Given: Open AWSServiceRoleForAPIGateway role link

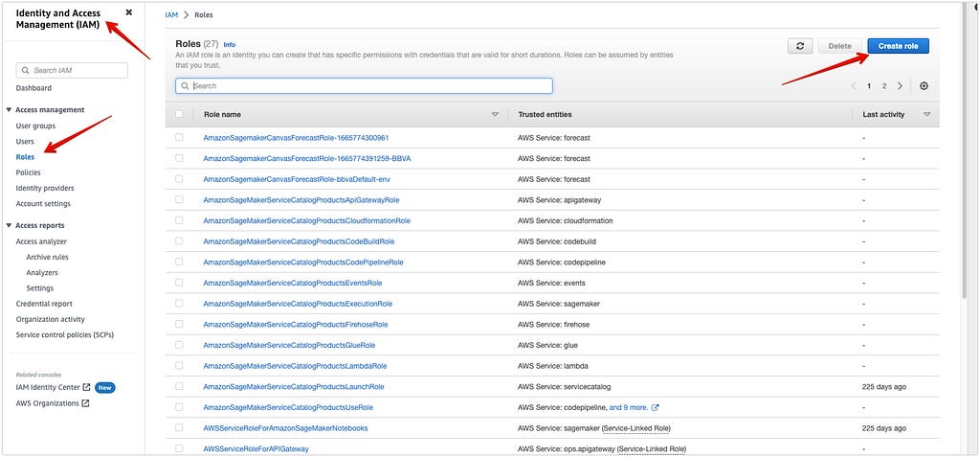Looking at the screenshot, I should (256, 449).
